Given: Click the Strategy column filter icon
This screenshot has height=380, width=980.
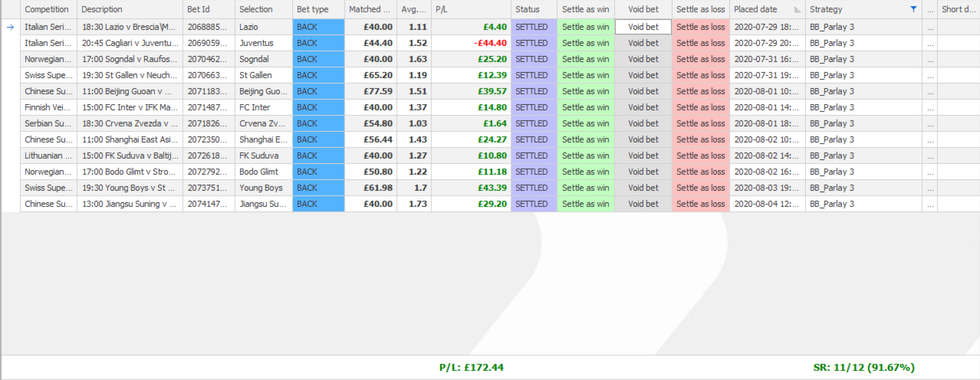Looking at the screenshot, I should pyautogui.click(x=914, y=9).
